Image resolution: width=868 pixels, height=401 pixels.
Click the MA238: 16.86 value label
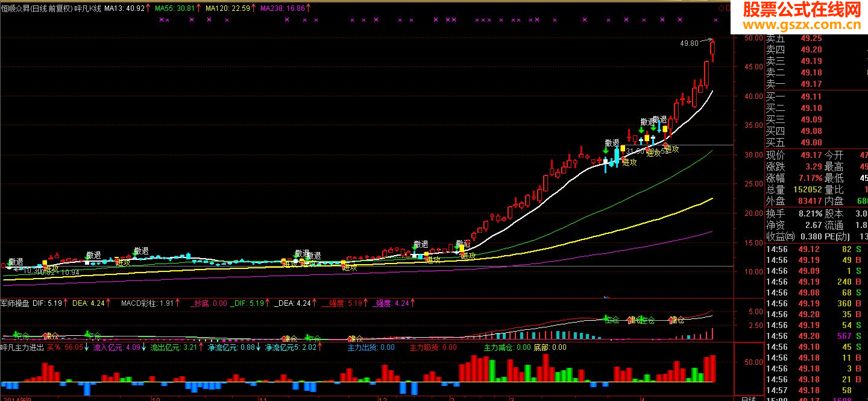(x=283, y=8)
